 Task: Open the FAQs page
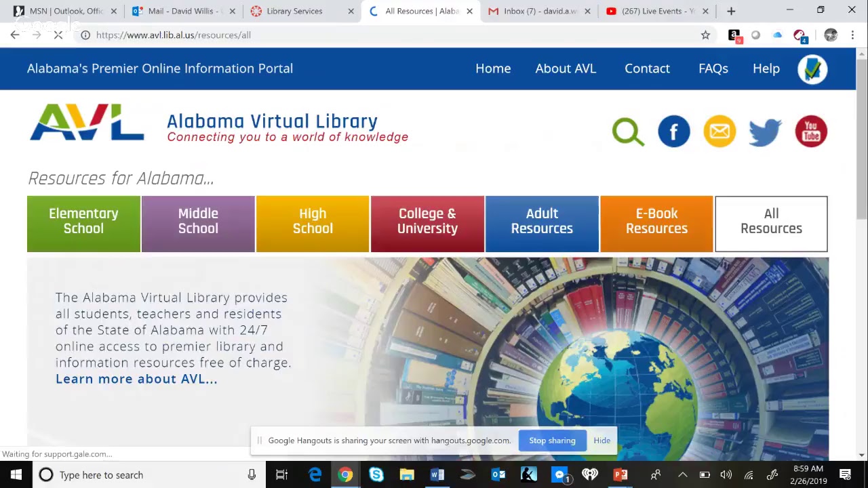tap(713, 68)
